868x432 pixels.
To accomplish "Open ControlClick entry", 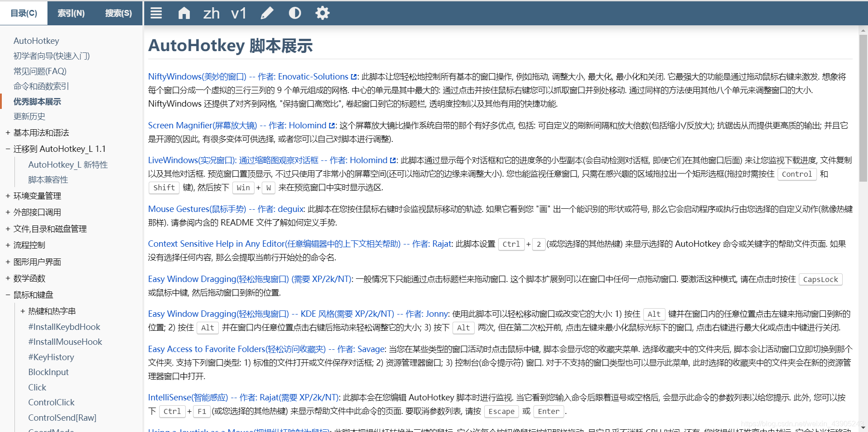I will pos(51,403).
